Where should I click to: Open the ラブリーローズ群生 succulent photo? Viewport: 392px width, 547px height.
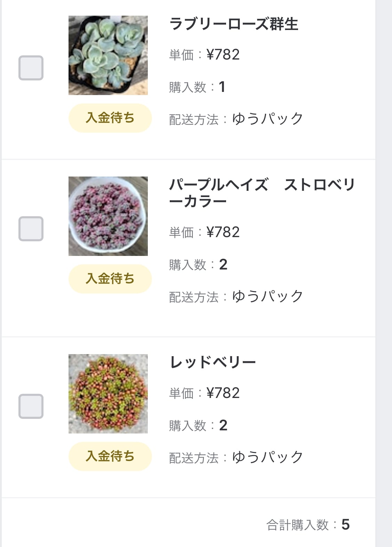click(108, 55)
